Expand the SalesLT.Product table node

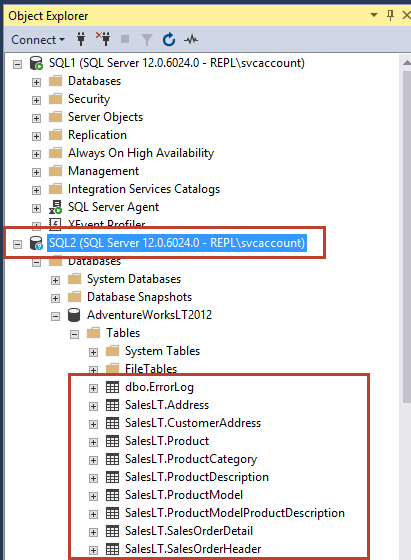93,442
